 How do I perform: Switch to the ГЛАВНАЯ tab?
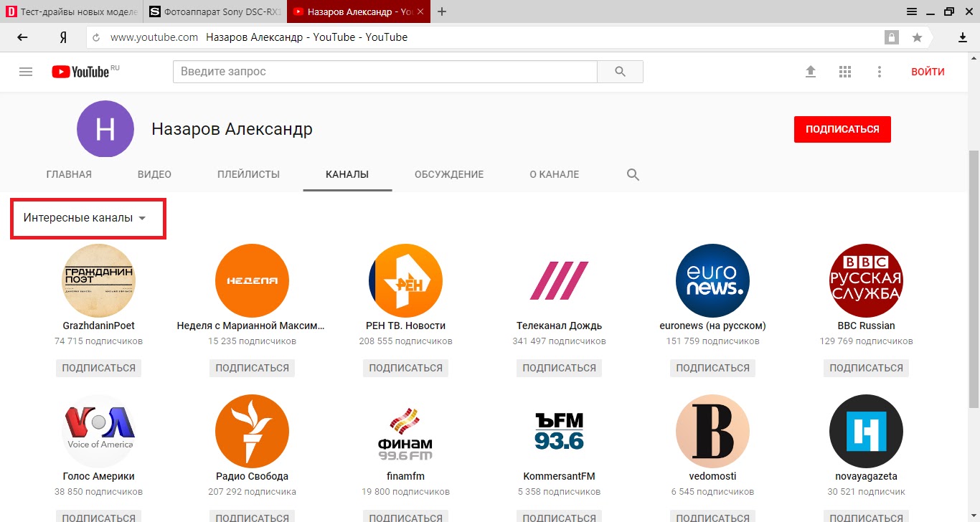pyautogui.click(x=69, y=174)
